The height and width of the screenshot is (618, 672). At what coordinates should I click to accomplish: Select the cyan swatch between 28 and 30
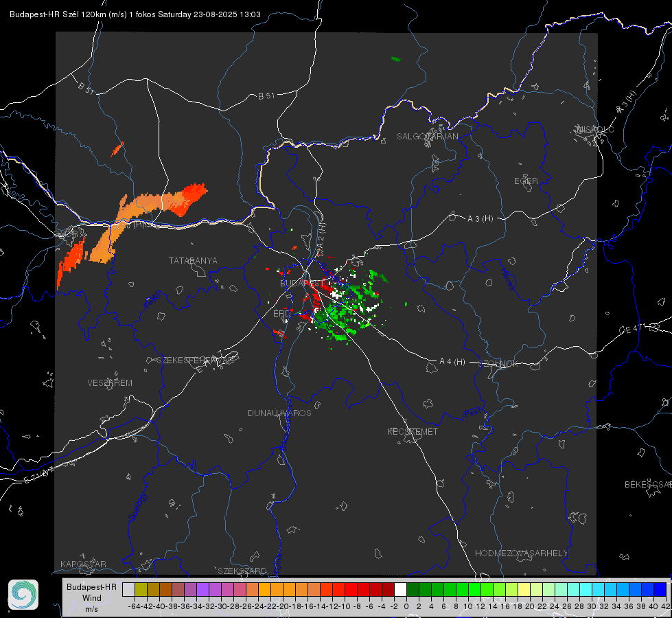point(586,589)
